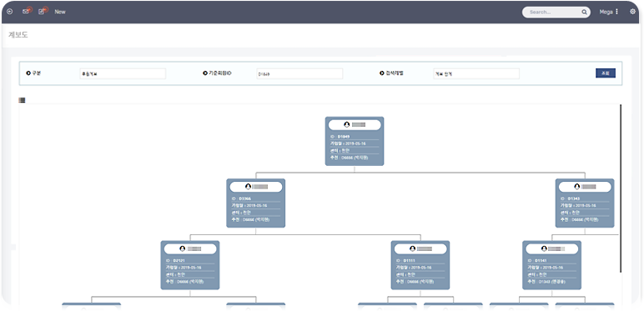The image size is (644, 311).
Task: Click the avatar icon on node D1849
Action: click(347, 124)
